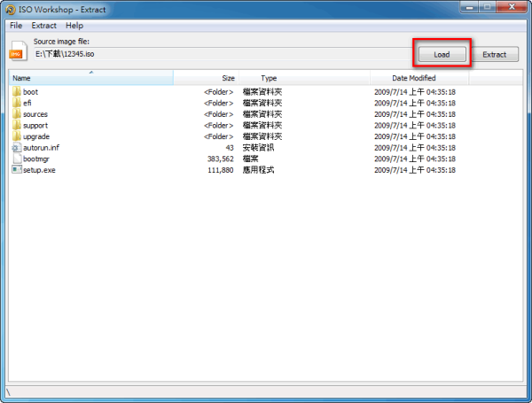This screenshot has height=403, width=532.
Task: Click the upgrade folder icon
Action: (17, 136)
